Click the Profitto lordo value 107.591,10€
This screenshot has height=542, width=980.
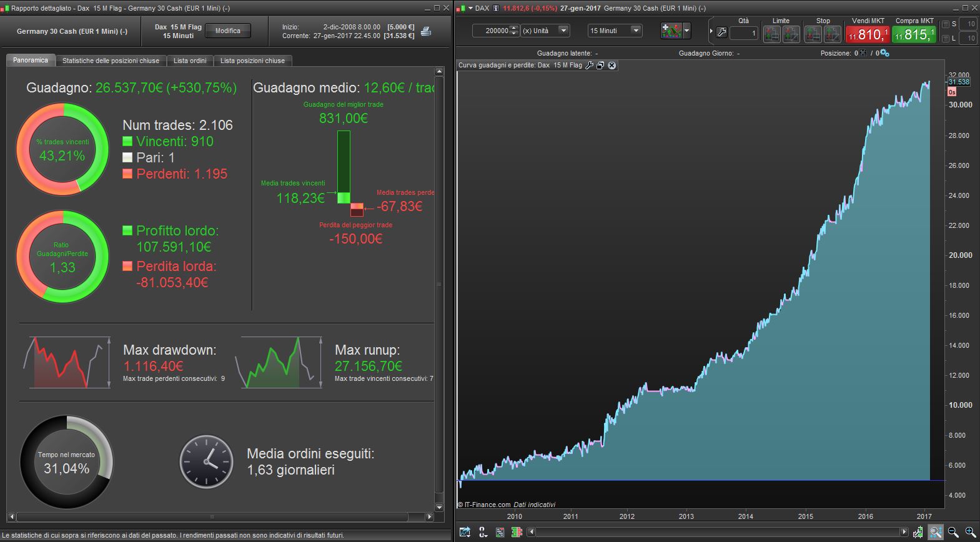pyautogui.click(x=174, y=247)
